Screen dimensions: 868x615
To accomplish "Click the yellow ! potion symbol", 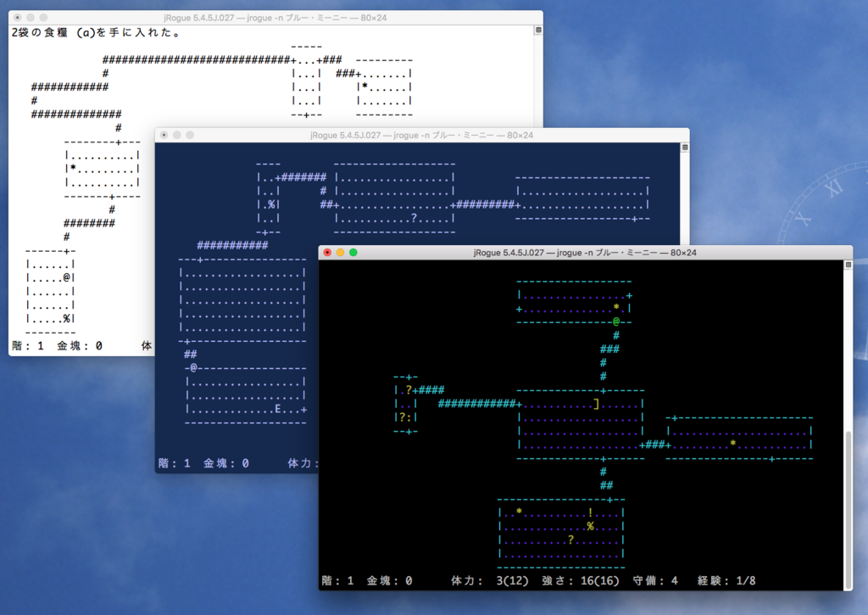I will [590, 512].
